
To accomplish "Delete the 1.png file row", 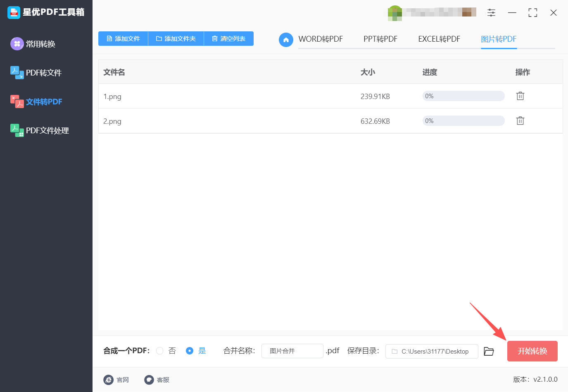I will pos(520,96).
